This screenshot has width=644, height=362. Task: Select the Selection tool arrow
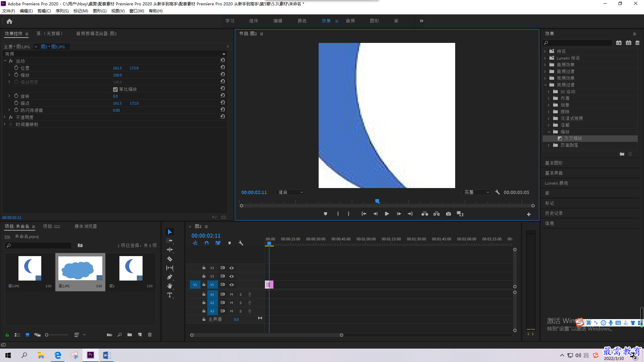(x=170, y=232)
